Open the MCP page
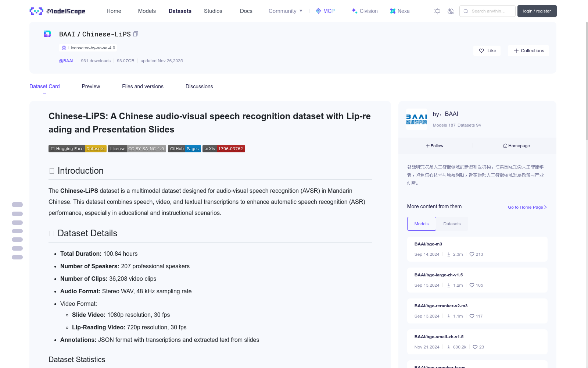588x368 pixels. 325,11
